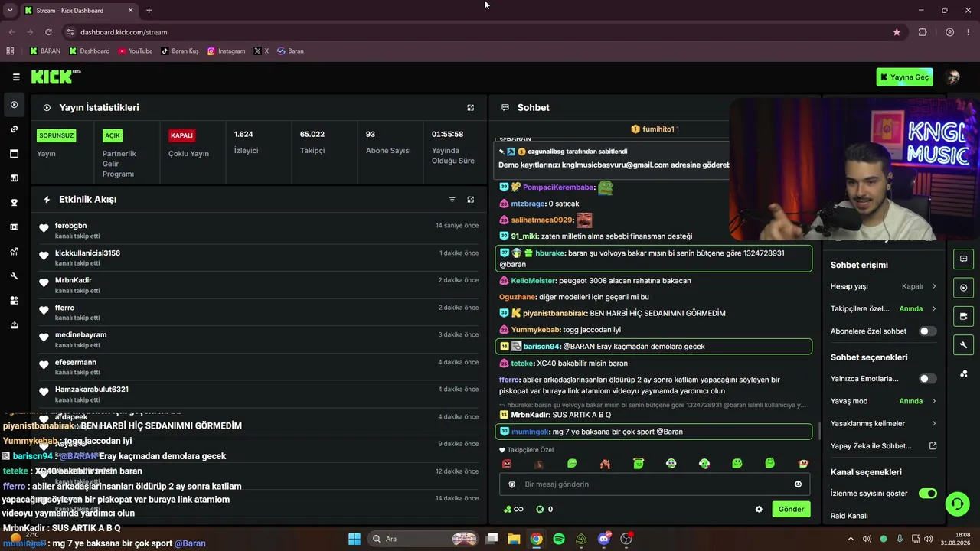Expand the Yayın İstatistikleri panel to fullscreen
This screenshot has width=980, height=551.
click(471, 108)
